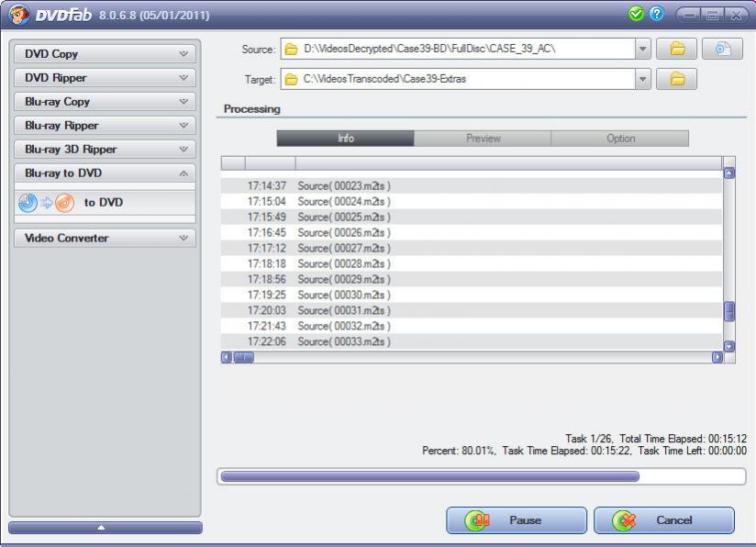This screenshot has width=756, height=547.
Task: Switch to the Option tab
Action: (x=620, y=139)
